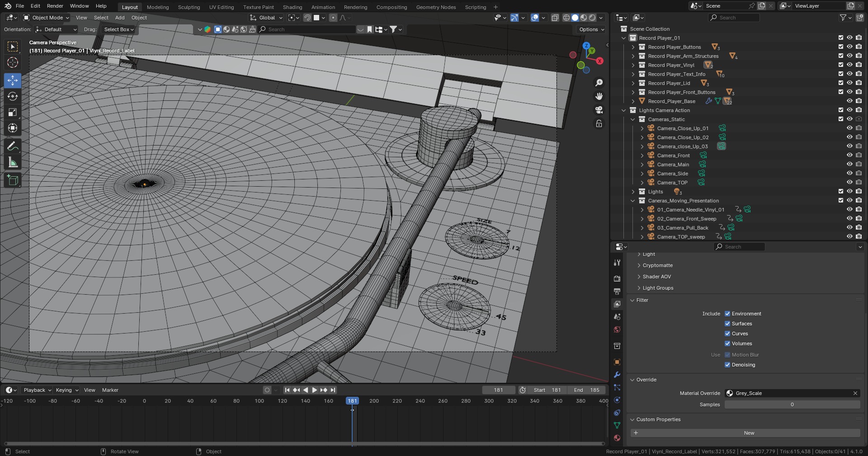Jump to the last frame
This screenshot has height=456, width=868.
[x=333, y=390]
